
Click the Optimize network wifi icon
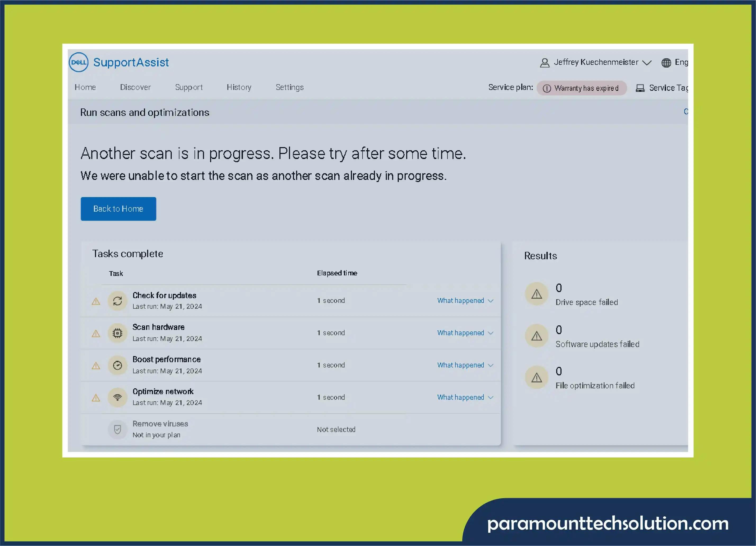point(117,397)
